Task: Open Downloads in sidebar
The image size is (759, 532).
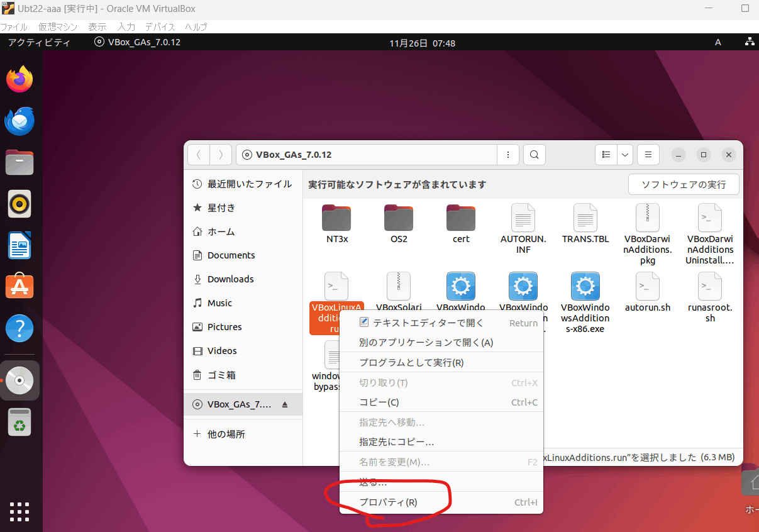Action: [243, 279]
